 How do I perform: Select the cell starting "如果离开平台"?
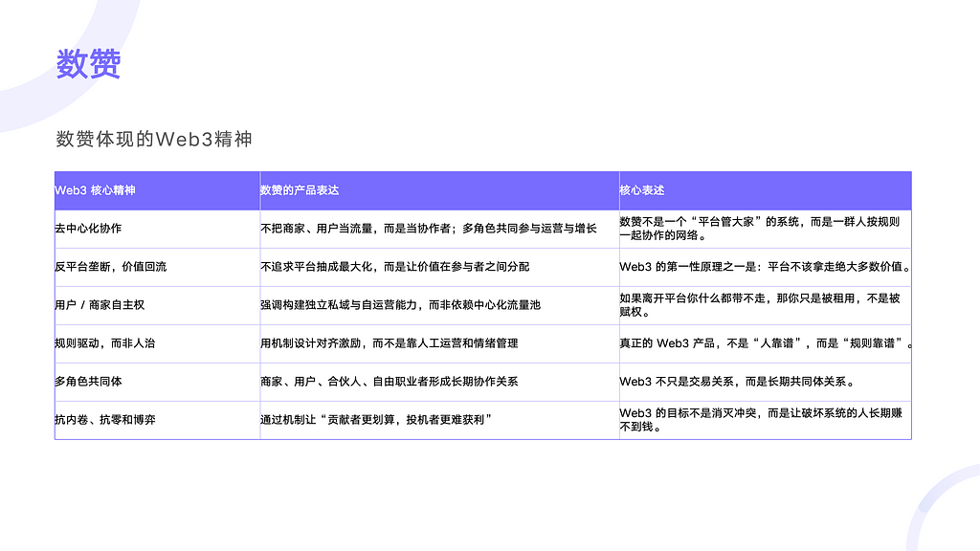coord(760,305)
